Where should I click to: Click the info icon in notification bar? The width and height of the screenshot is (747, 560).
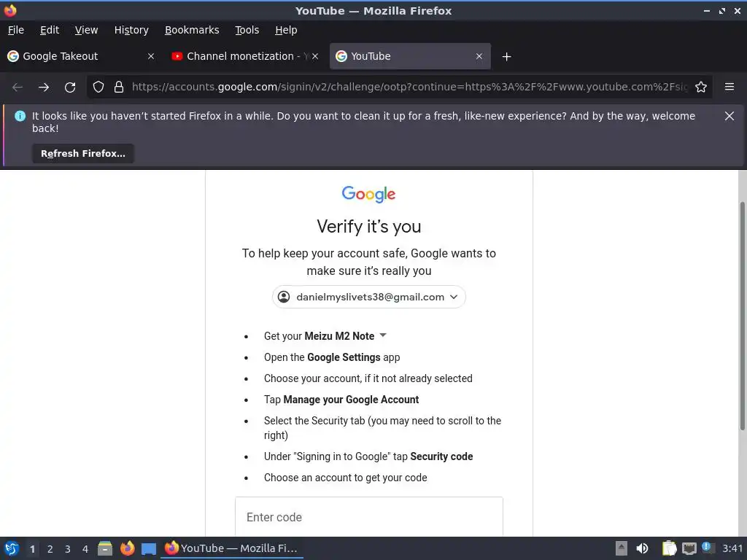(20, 116)
